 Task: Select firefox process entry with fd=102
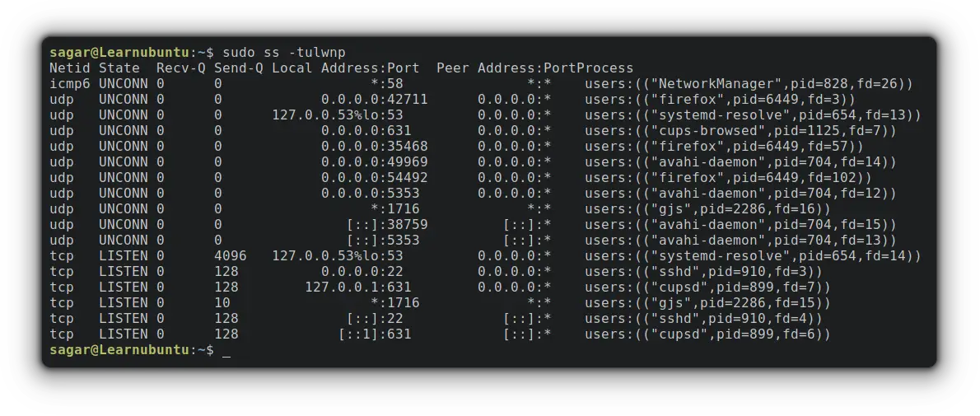click(728, 177)
